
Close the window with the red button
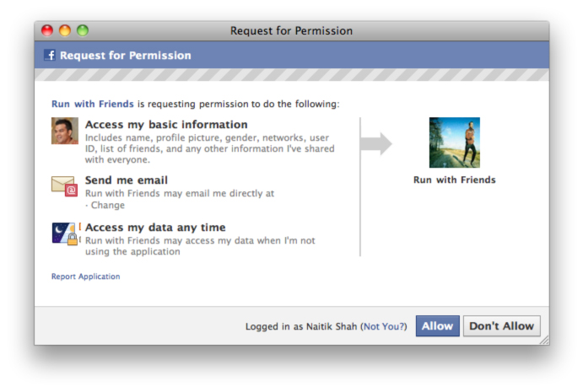[47, 31]
